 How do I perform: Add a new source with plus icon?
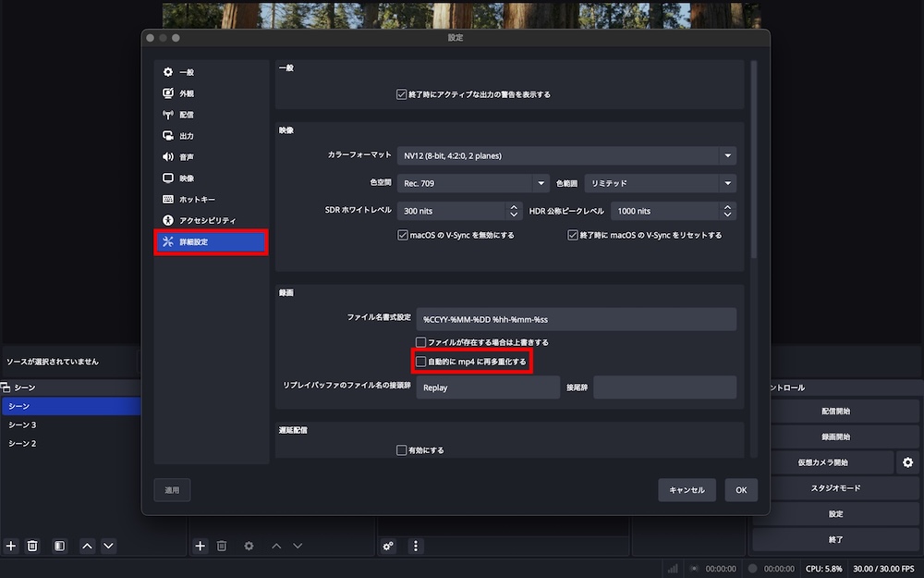coord(201,547)
